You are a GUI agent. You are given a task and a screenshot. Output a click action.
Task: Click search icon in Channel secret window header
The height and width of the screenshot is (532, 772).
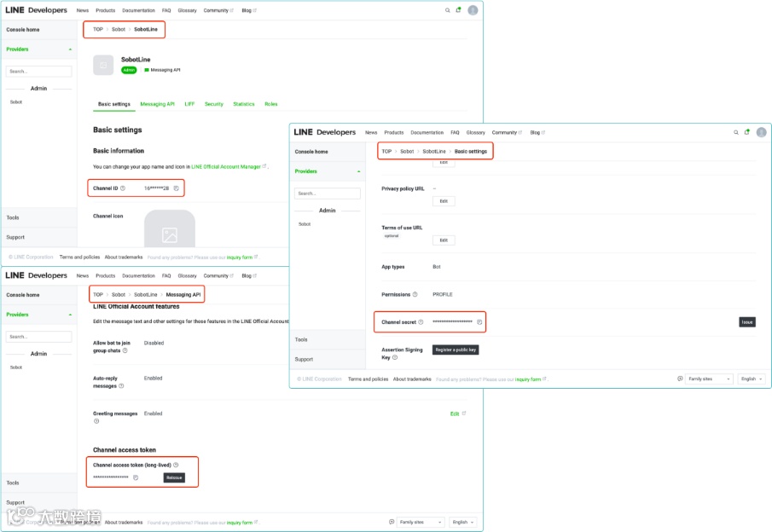736,132
